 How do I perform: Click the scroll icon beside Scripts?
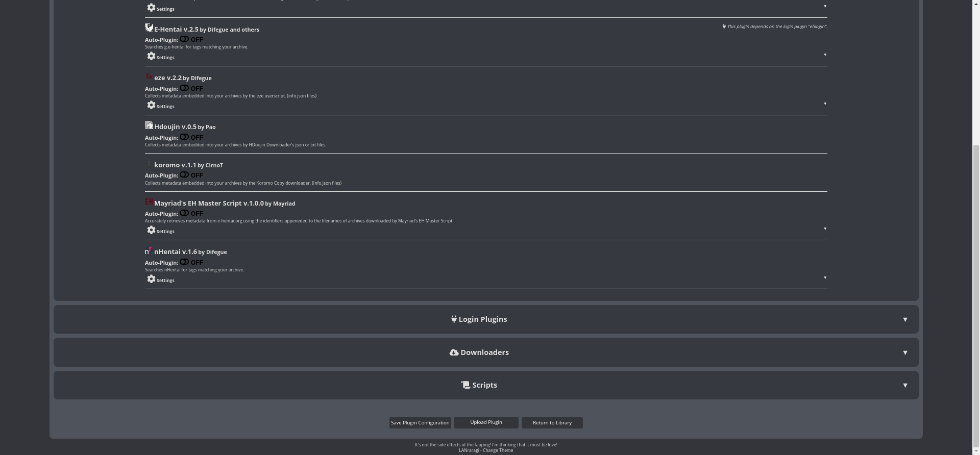465,385
